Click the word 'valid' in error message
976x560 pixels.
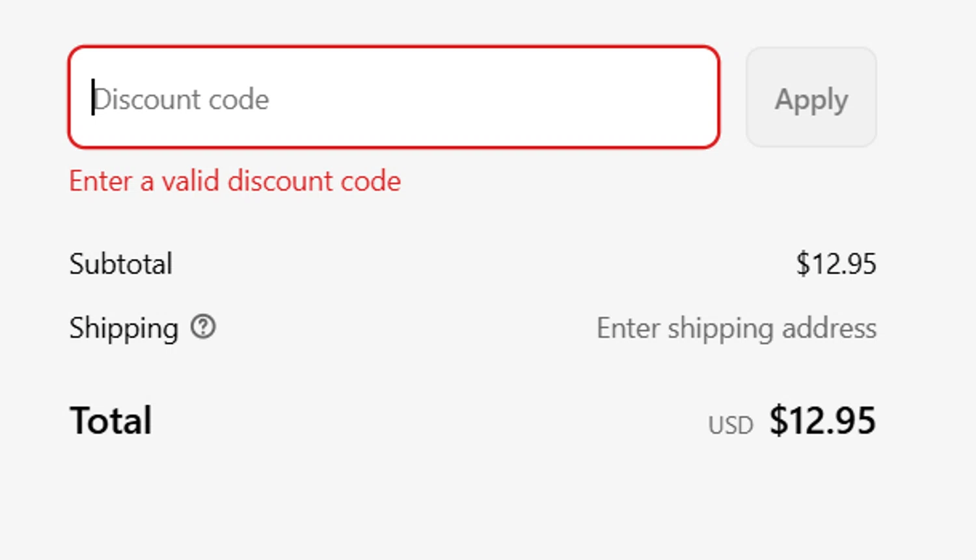[190, 181]
